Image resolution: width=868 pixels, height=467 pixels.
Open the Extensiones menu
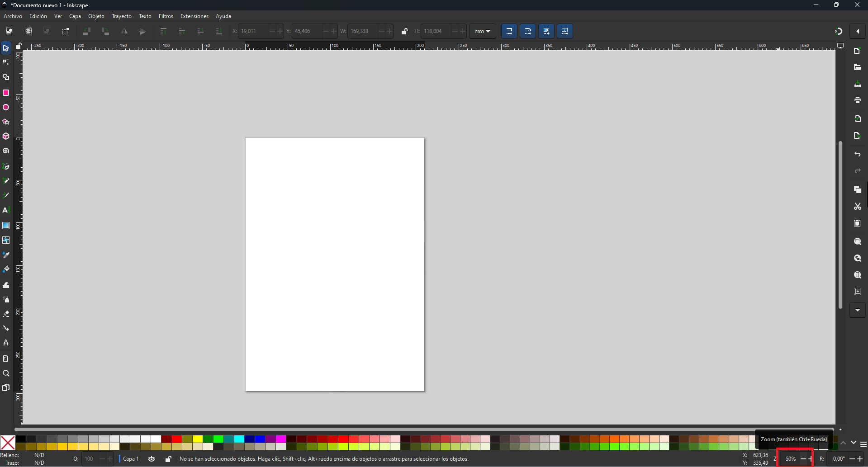pos(194,16)
